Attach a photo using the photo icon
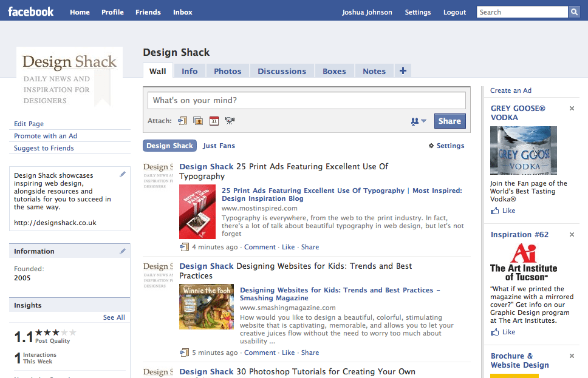Image resolution: width=588 pixels, height=378 pixels. 198,121
